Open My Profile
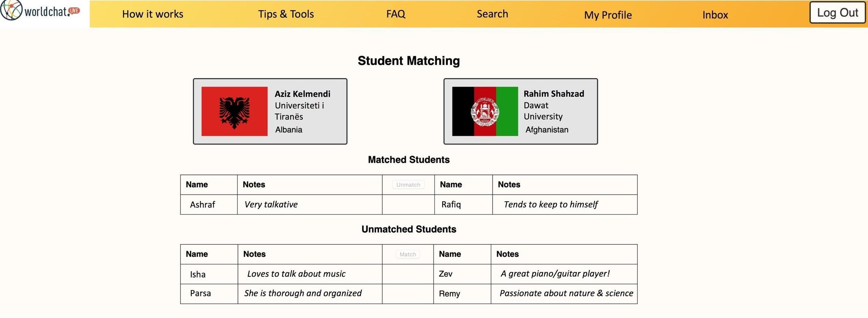This screenshot has width=868, height=318. pyautogui.click(x=608, y=15)
